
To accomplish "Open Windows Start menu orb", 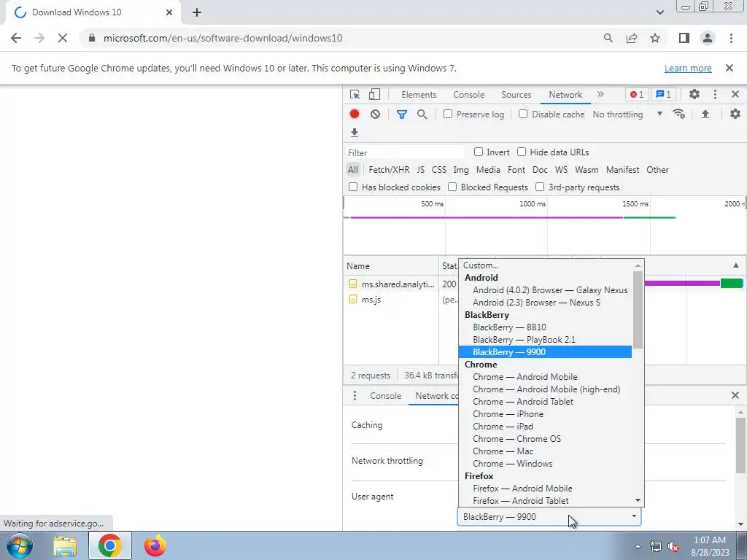I will click(x=19, y=545).
